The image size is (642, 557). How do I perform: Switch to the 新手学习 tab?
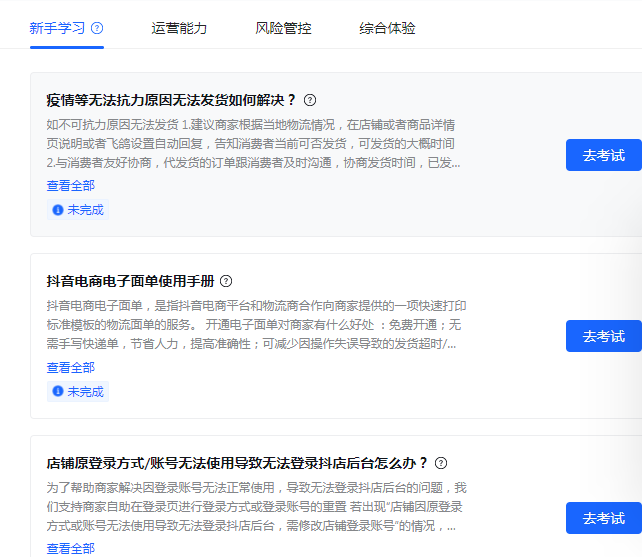click(x=57, y=28)
